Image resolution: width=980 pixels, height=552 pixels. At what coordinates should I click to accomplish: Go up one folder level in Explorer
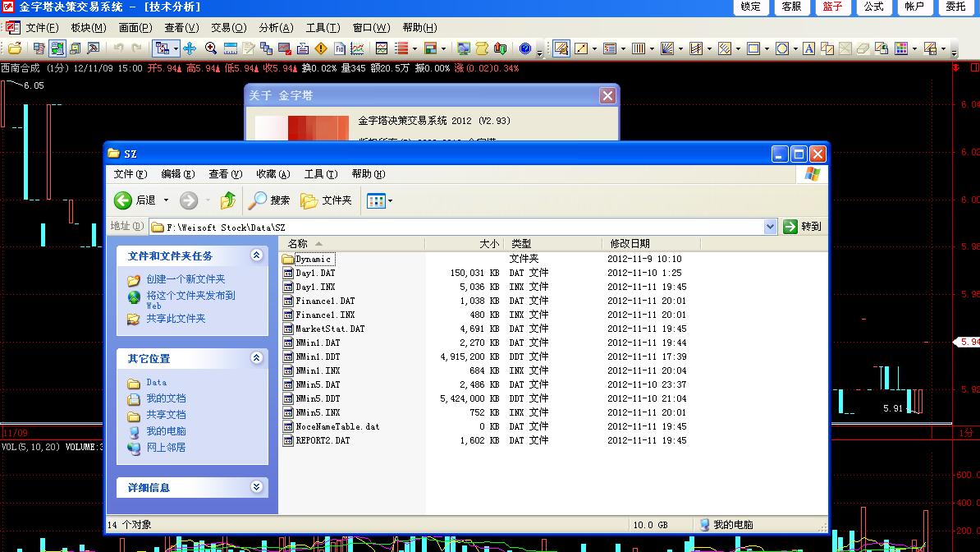[x=228, y=200]
